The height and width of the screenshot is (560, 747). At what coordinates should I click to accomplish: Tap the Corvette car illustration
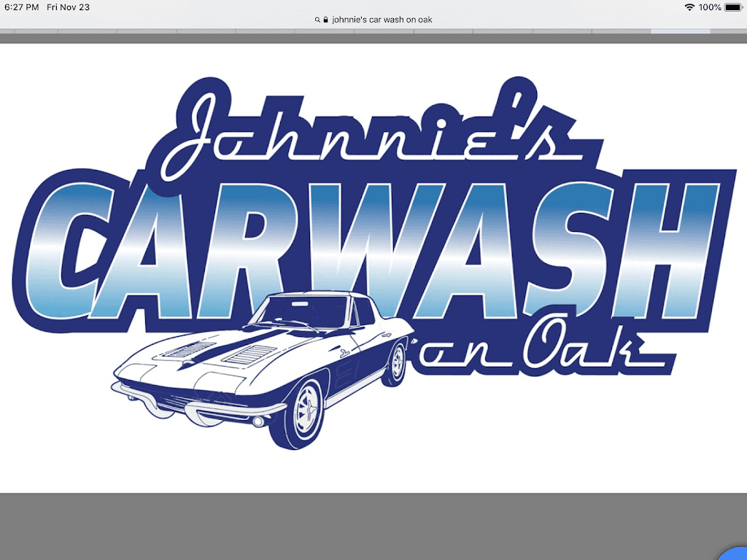pyautogui.click(x=262, y=370)
